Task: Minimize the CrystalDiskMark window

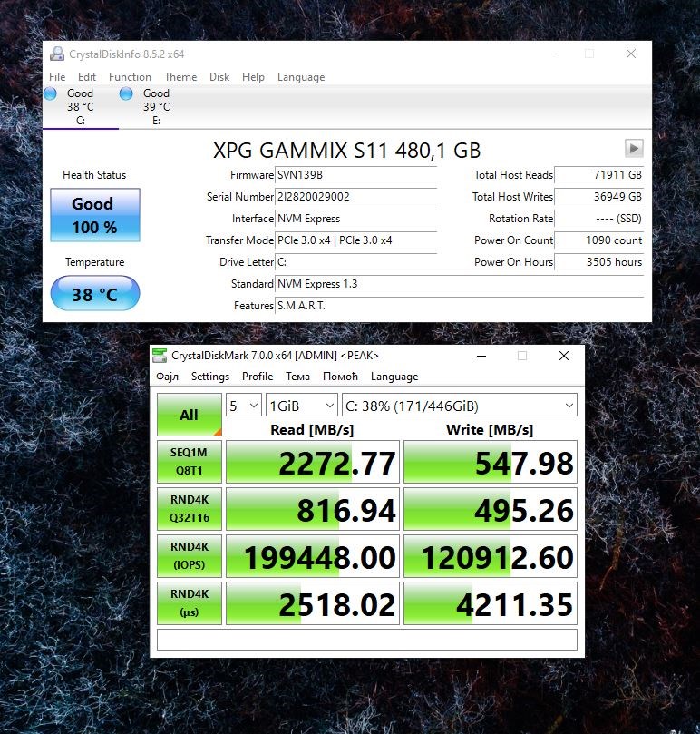Action: pos(481,356)
